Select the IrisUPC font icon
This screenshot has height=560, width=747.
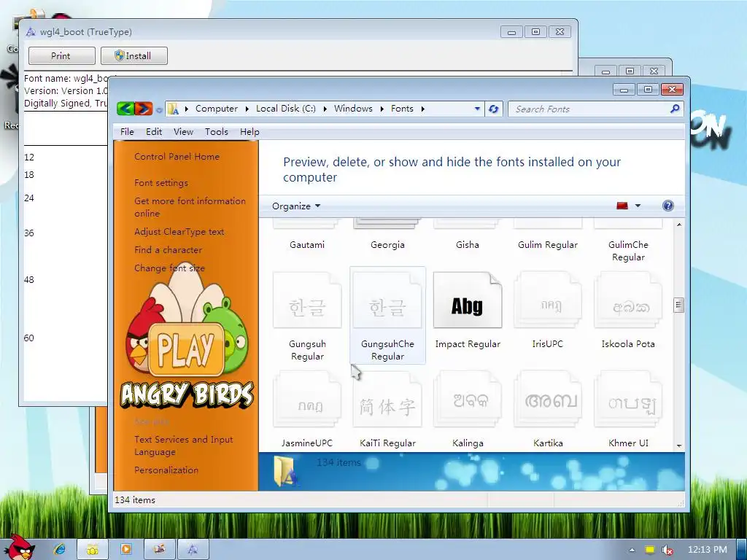(547, 301)
